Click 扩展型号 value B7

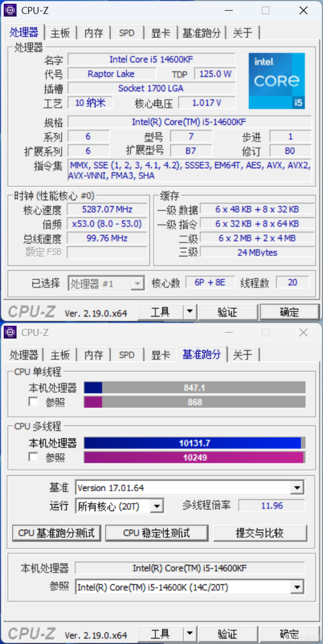coord(191,150)
